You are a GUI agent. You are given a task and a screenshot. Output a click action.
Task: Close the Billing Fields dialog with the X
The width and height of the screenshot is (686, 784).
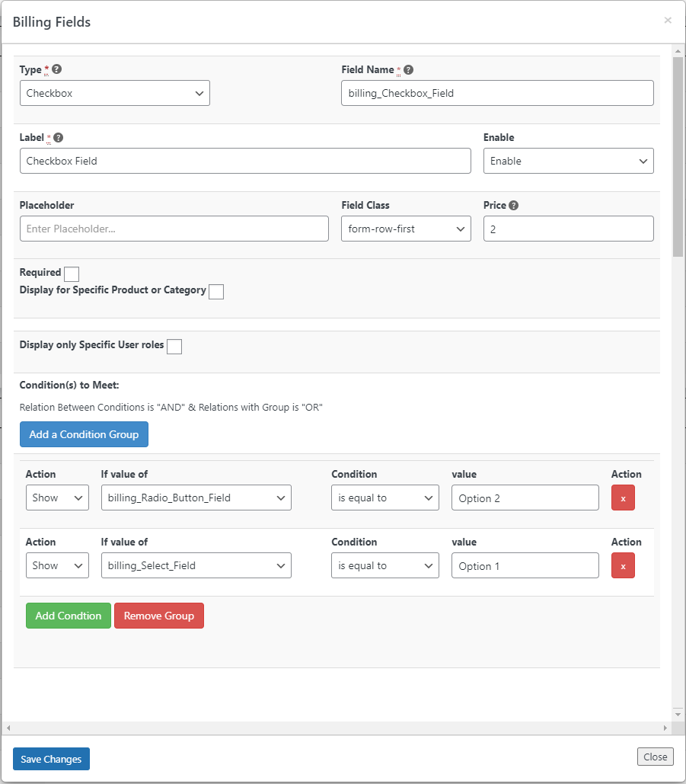(x=668, y=20)
